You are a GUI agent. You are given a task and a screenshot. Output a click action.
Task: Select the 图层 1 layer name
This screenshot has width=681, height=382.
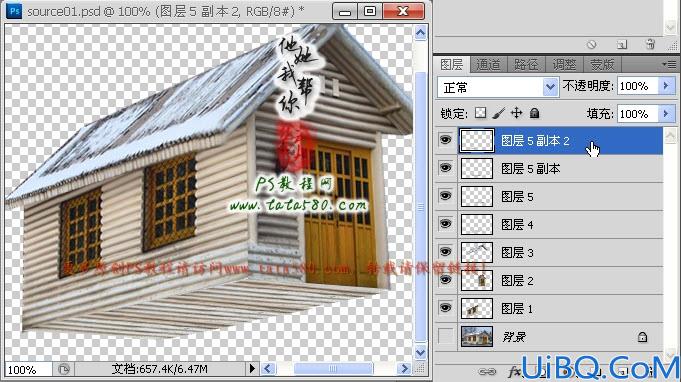517,309
